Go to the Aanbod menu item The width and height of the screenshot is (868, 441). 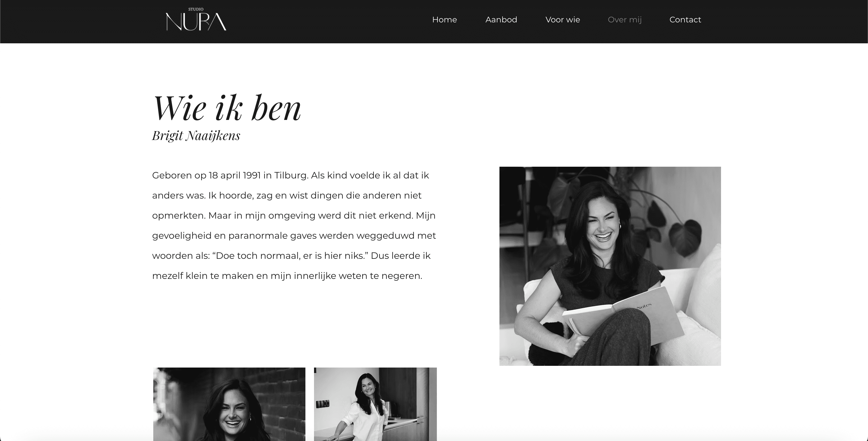tap(501, 20)
